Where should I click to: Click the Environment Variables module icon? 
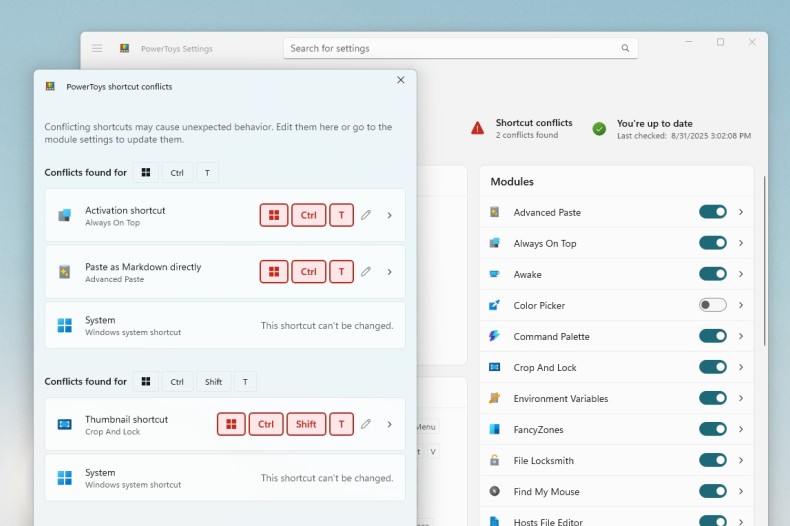coord(495,398)
